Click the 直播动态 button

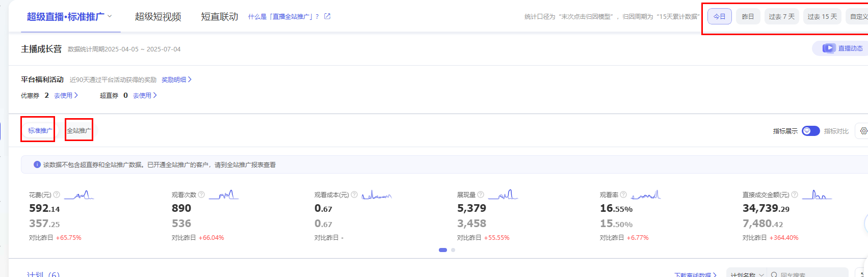pyautogui.click(x=844, y=48)
